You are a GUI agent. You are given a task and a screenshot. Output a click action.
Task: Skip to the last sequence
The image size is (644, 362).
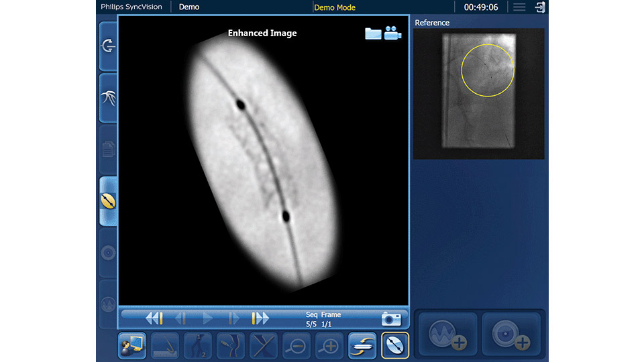pyautogui.click(x=260, y=318)
